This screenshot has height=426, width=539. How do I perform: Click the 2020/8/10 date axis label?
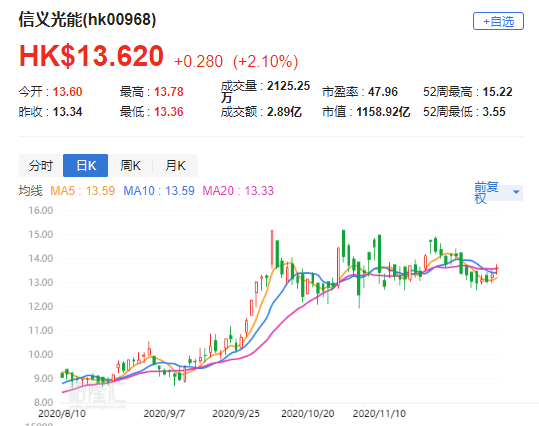click(x=62, y=413)
